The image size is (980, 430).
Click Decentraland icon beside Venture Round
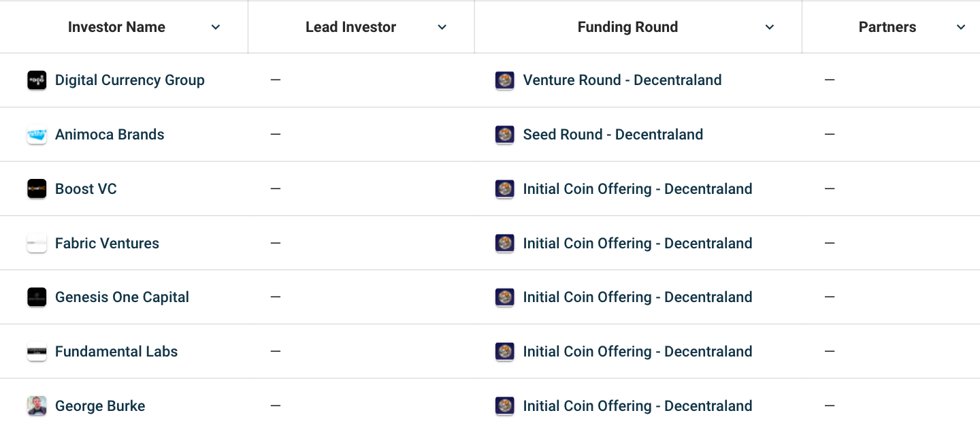[x=504, y=80]
